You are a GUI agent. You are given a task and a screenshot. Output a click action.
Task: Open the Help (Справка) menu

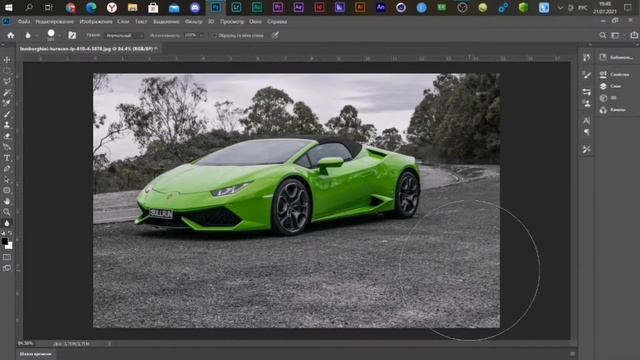point(277,22)
